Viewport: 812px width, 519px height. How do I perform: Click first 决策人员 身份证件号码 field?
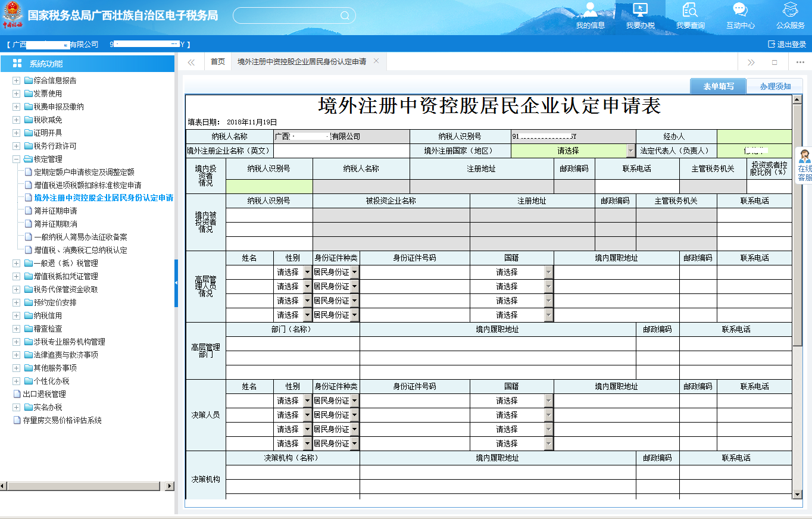[x=415, y=401]
